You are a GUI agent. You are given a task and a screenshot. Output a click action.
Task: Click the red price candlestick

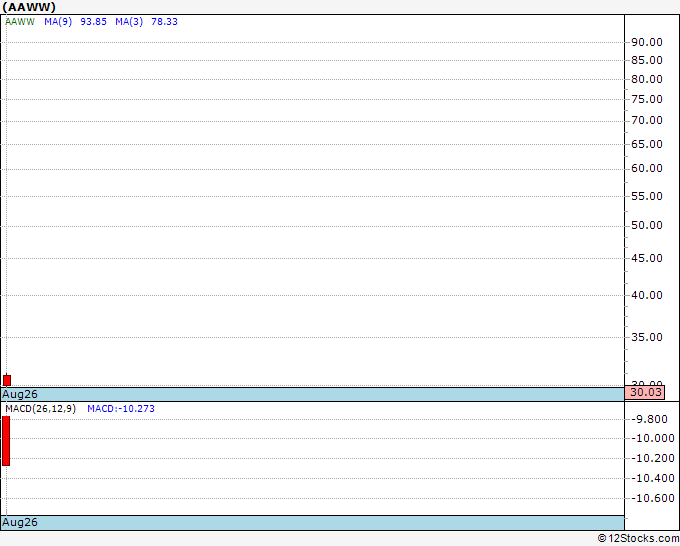[7, 380]
